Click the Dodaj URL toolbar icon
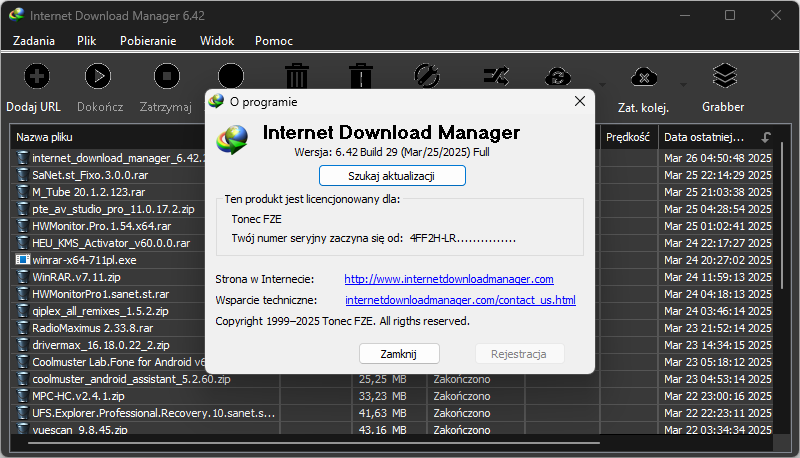The image size is (800, 458). pyautogui.click(x=37, y=77)
